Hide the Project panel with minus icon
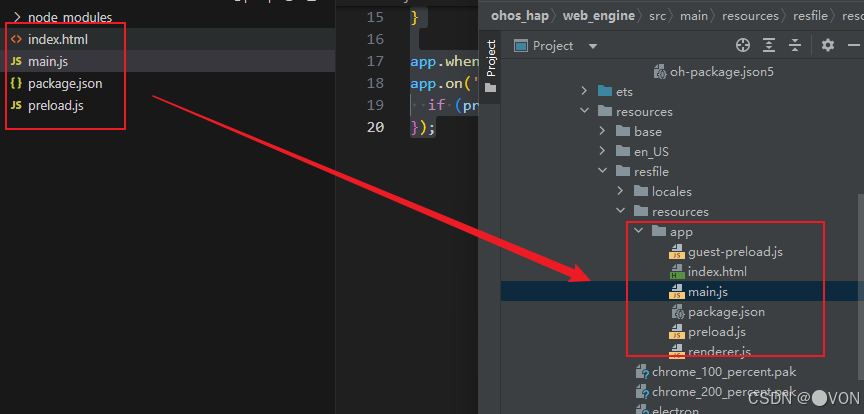This screenshot has height=414, width=864. pyautogui.click(x=854, y=46)
